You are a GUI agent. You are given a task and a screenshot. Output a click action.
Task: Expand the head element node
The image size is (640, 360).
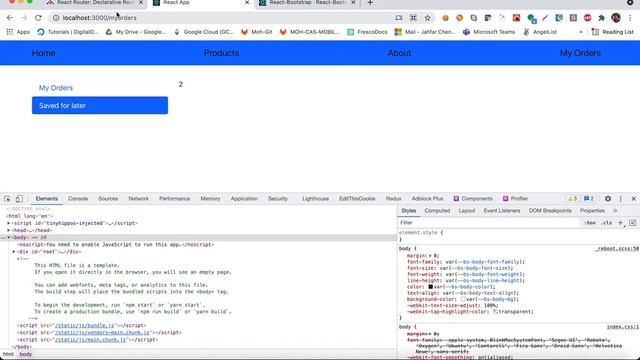[x=9, y=230]
